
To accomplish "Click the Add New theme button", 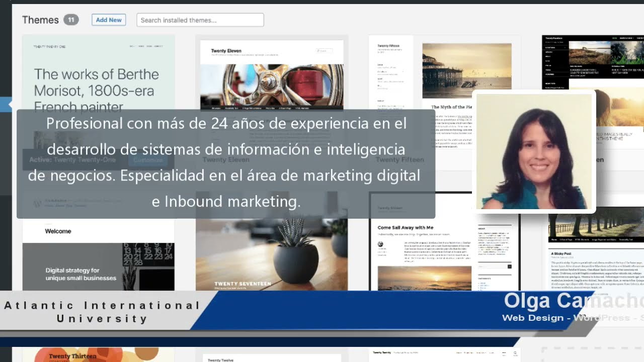I will tap(109, 20).
